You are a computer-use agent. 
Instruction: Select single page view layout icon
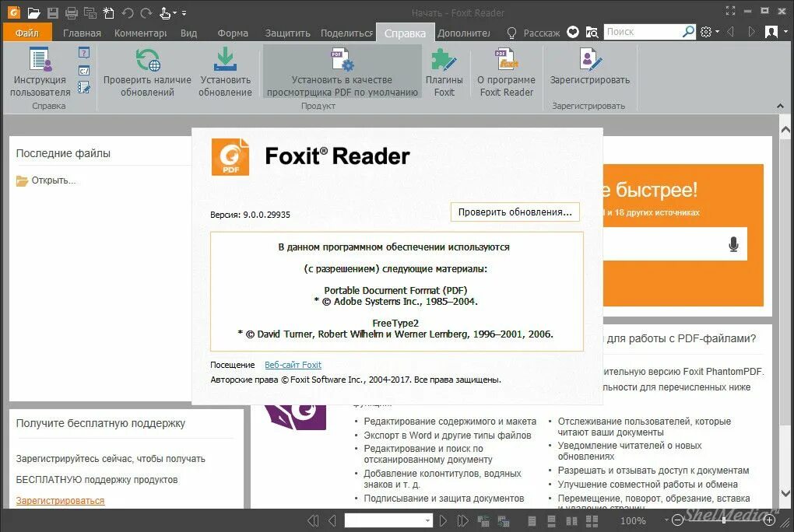coord(532,521)
